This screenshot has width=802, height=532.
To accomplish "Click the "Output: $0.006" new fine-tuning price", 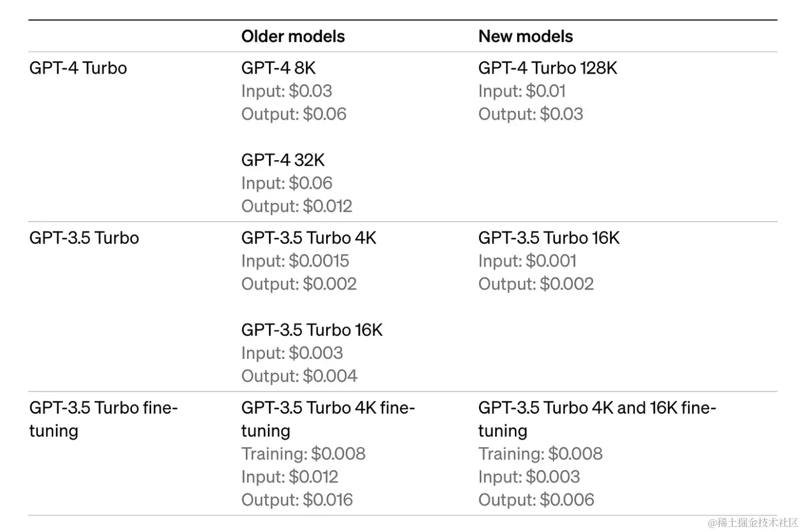I will click(x=536, y=500).
